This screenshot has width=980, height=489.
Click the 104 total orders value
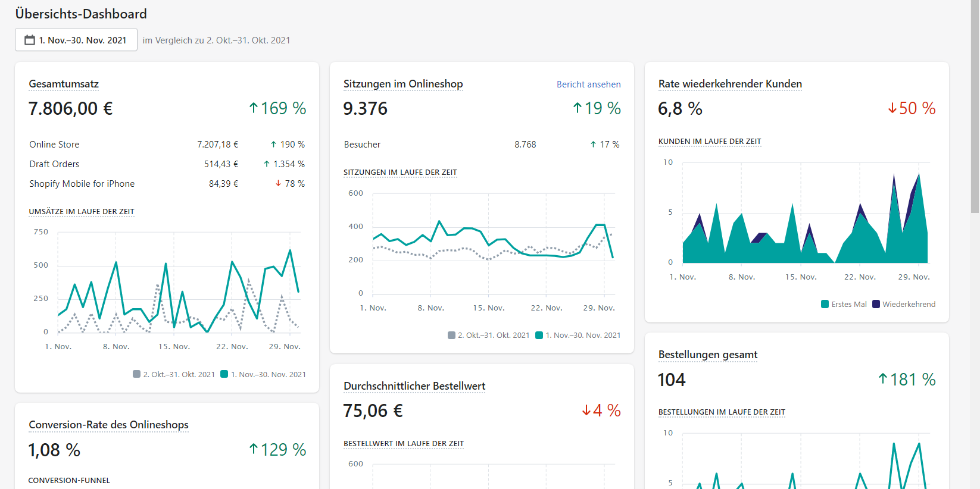click(x=672, y=380)
